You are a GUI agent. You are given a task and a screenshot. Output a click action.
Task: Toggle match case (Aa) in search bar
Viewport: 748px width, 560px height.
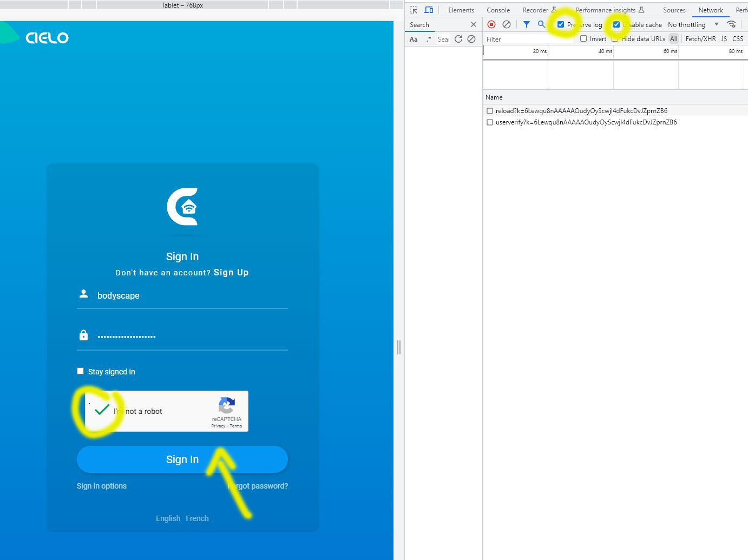coord(413,39)
